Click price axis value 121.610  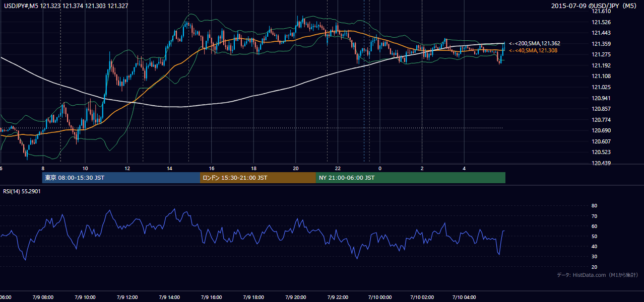pos(601,11)
